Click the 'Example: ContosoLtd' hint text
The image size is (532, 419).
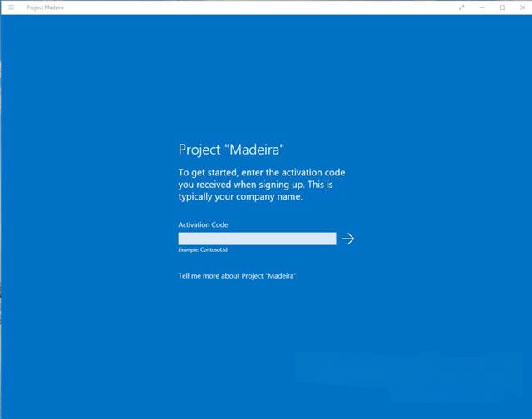203,249
